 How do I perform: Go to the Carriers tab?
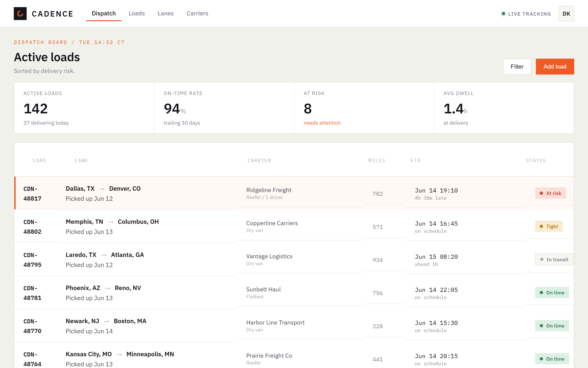[x=197, y=13]
